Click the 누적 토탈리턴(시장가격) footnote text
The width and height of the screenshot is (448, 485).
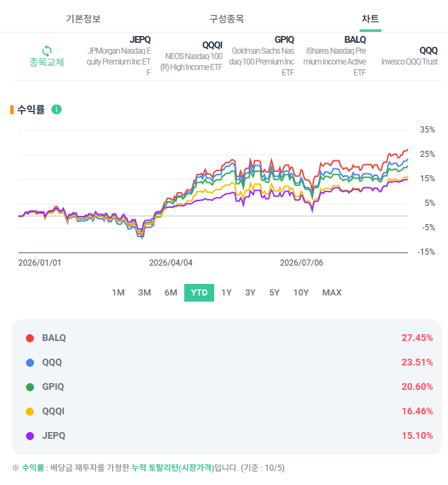pyautogui.click(x=173, y=467)
